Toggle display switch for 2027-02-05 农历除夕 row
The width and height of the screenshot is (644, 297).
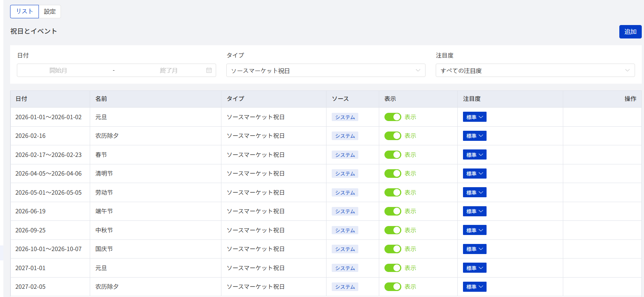click(393, 287)
